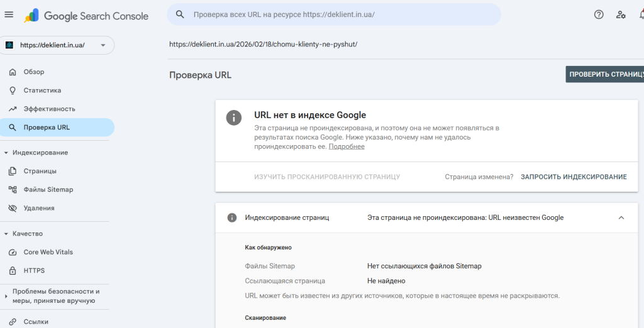Click the deklient.in.ua property favicon

(x=9, y=45)
